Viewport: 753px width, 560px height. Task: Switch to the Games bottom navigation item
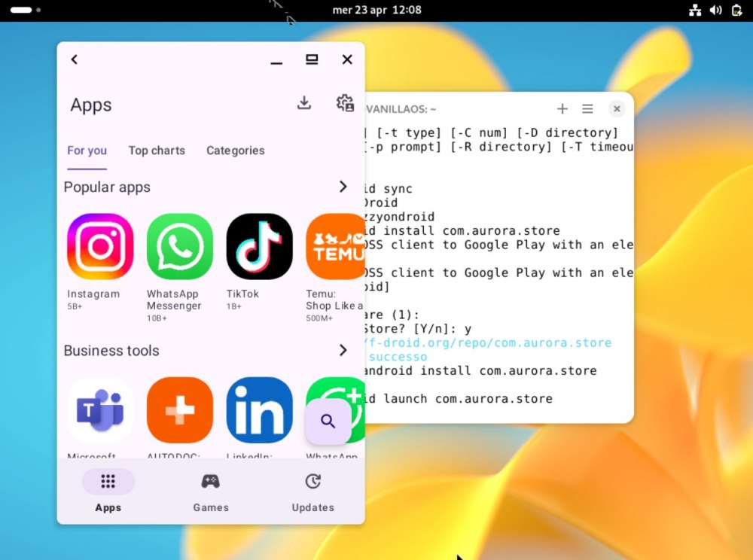pyautogui.click(x=211, y=491)
